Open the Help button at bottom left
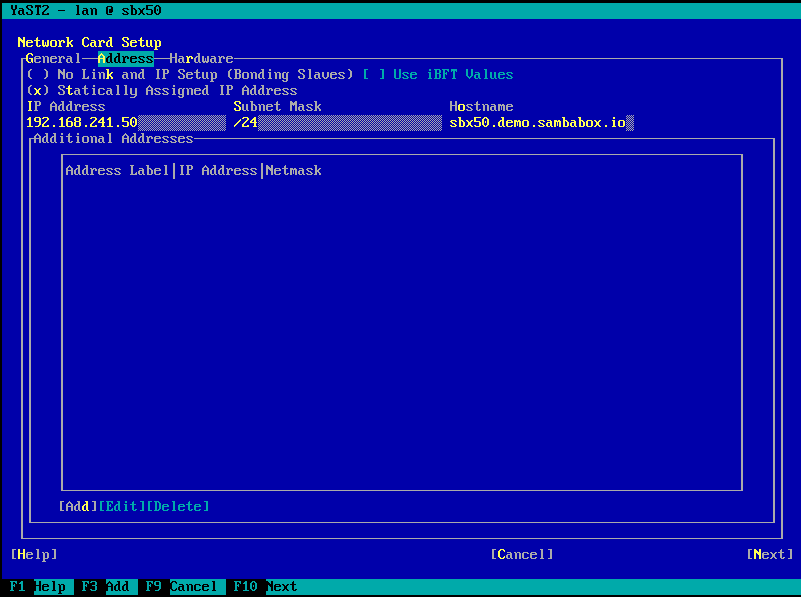The height and width of the screenshot is (597, 801). [34, 555]
